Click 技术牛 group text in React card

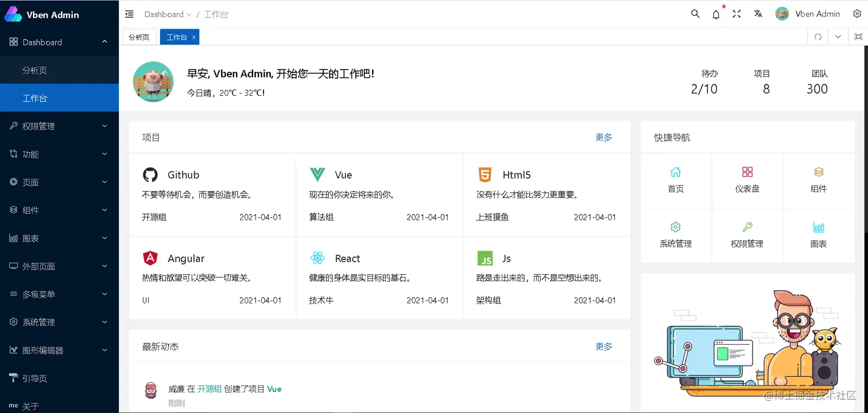(321, 300)
